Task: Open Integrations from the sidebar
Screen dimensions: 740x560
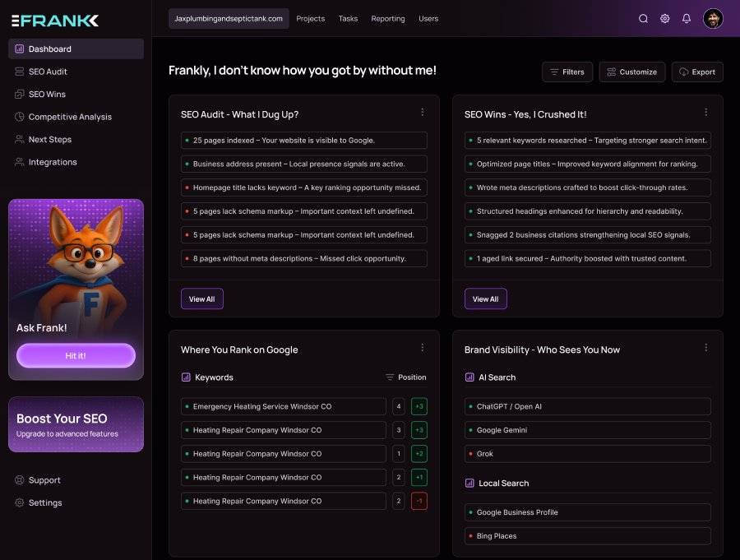Action: (53, 162)
